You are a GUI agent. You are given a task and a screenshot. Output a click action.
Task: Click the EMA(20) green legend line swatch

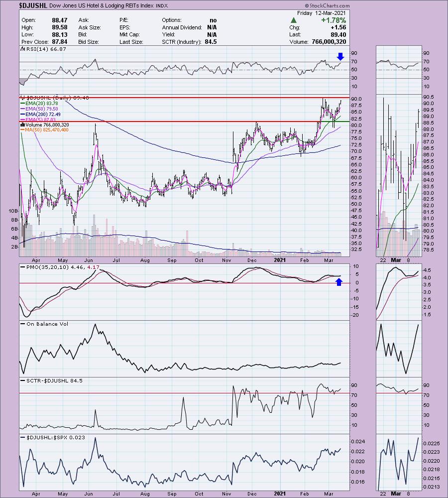click(22, 104)
